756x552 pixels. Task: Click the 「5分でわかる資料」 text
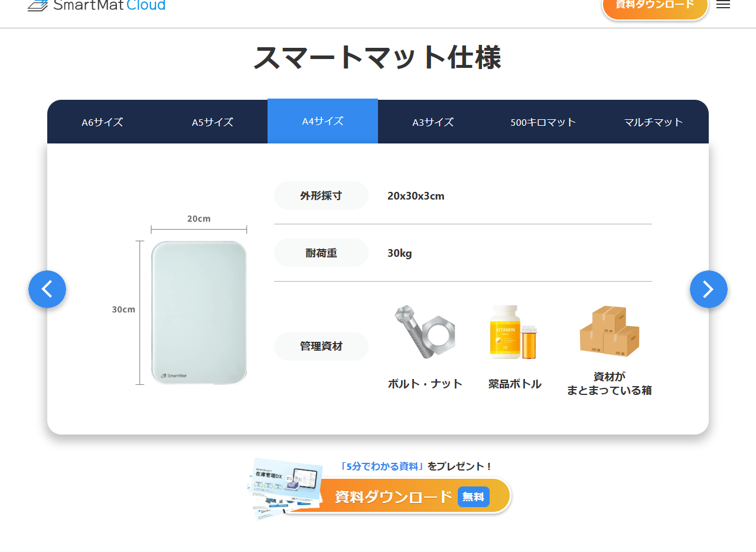[383, 466]
